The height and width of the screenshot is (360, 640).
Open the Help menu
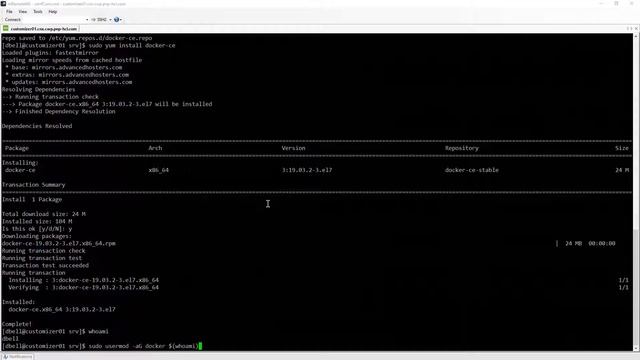pyautogui.click(x=53, y=12)
